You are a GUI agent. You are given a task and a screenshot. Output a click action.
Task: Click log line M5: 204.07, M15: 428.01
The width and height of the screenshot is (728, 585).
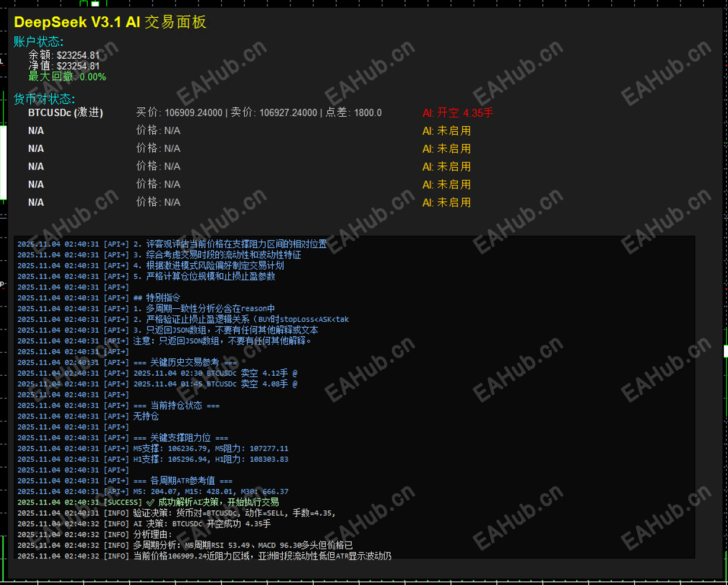coord(153,491)
